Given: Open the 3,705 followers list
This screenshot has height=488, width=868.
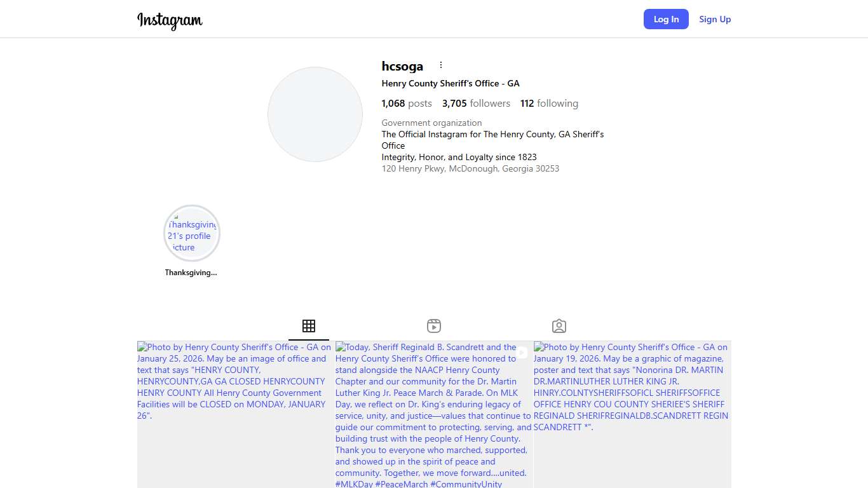Looking at the screenshot, I should click(476, 104).
